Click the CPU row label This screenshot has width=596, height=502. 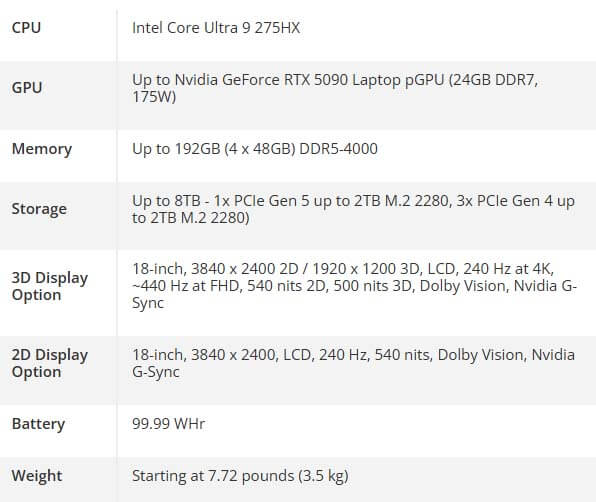pyautogui.click(x=26, y=28)
